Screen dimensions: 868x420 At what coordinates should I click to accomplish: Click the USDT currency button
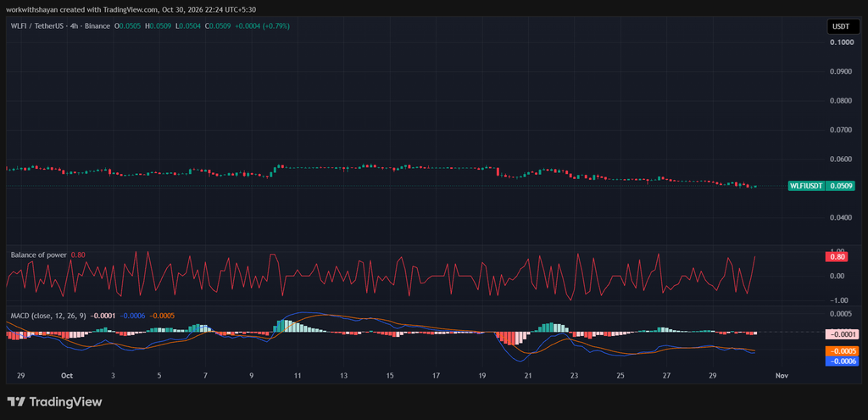pyautogui.click(x=842, y=26)
